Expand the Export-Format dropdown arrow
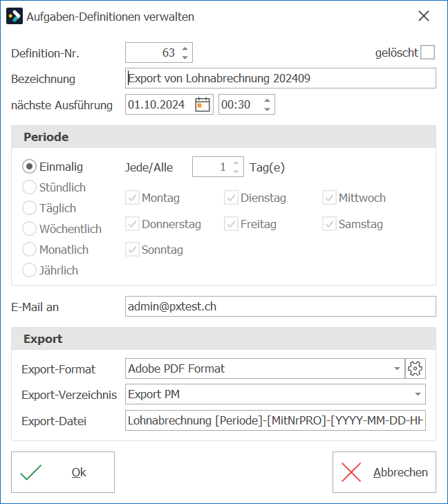 coord(398,368)
